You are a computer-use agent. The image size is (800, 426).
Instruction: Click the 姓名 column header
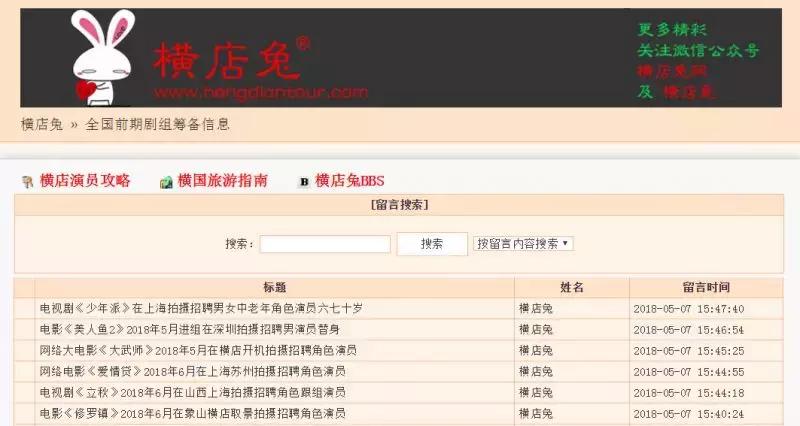pos(571,287)
